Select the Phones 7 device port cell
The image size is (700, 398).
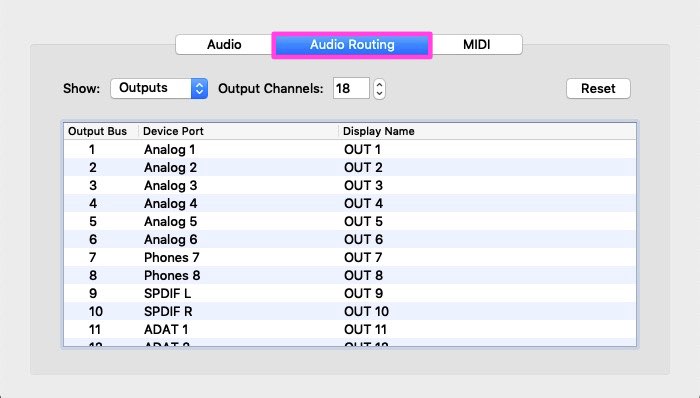tap(172, 257)
